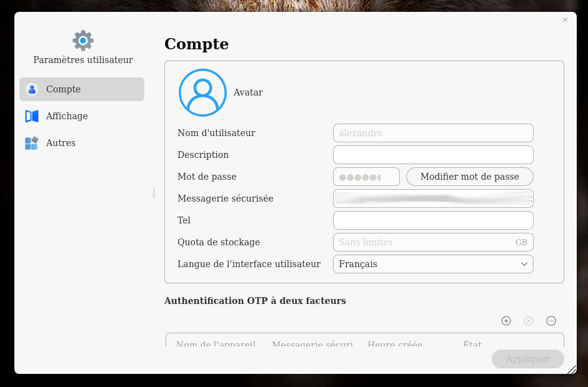The image size is (588, 387).
Task: Click the profile avatar icon
Action: 202,92
